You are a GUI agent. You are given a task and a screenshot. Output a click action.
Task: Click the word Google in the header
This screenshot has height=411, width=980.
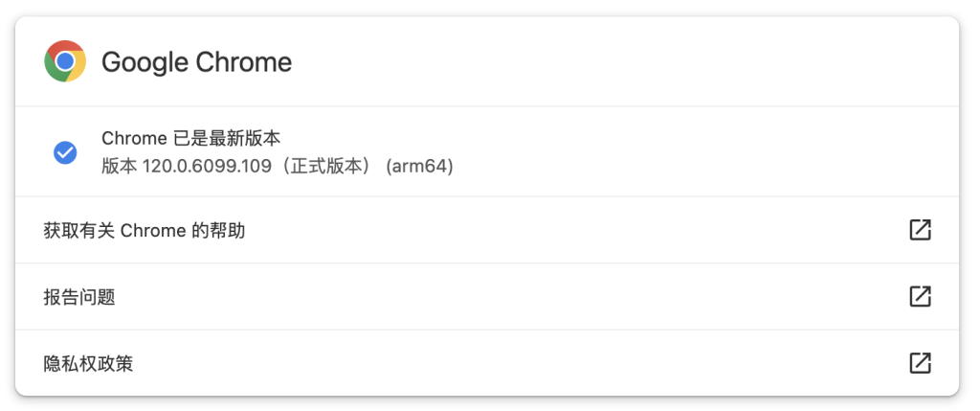pos(145,62)
